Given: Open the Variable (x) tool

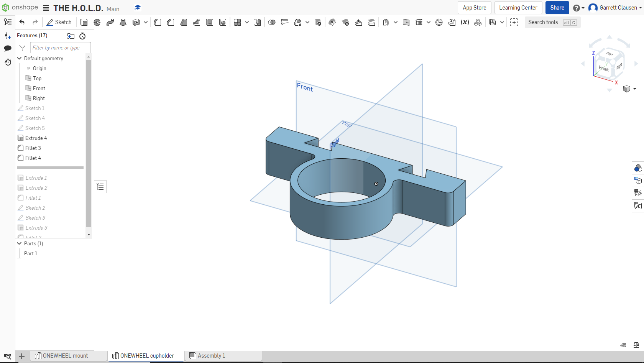Looking at the screenshot, I should [465, 22].
